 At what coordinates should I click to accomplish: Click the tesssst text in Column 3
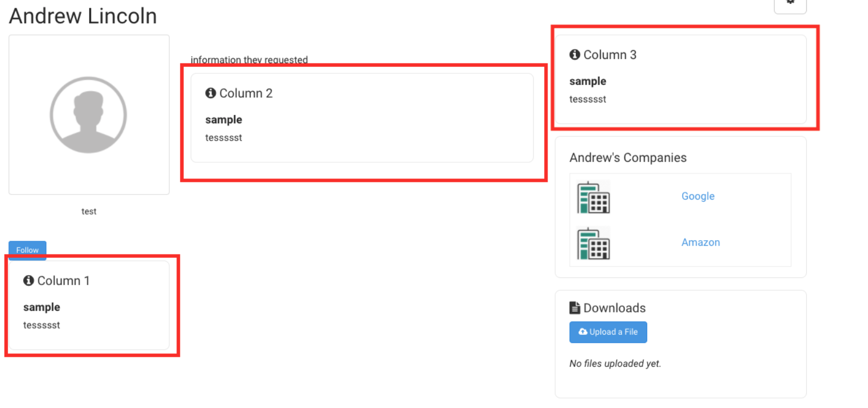coord(588,99)
